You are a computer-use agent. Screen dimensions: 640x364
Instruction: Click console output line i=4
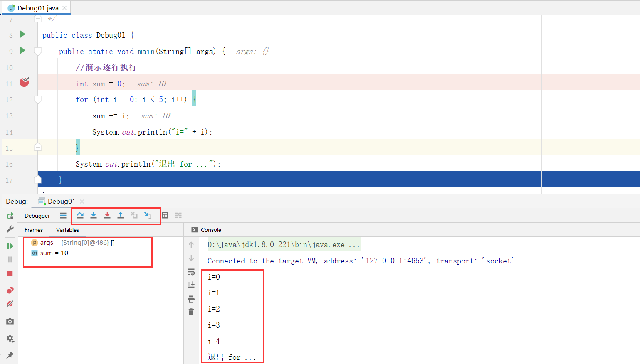click(214, 342)
